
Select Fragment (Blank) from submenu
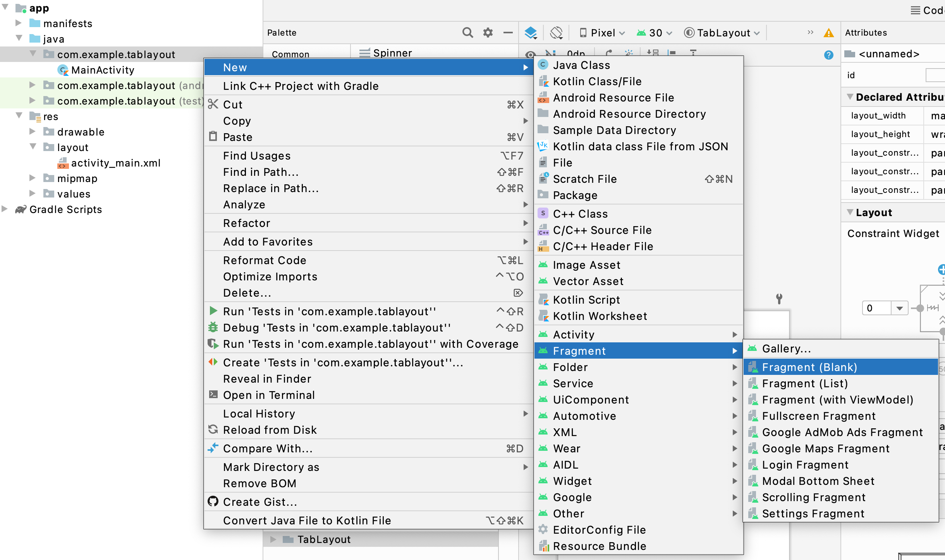pyautogui.click(x=809, y=367)
